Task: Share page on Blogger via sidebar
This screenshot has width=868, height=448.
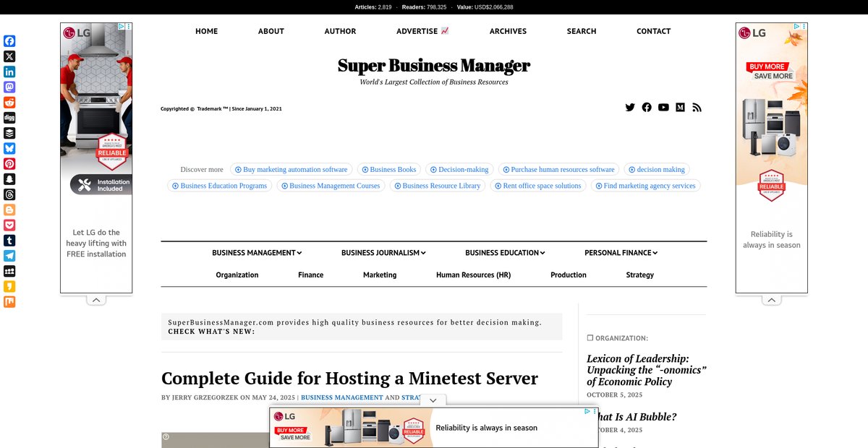Action: [9, 210]
